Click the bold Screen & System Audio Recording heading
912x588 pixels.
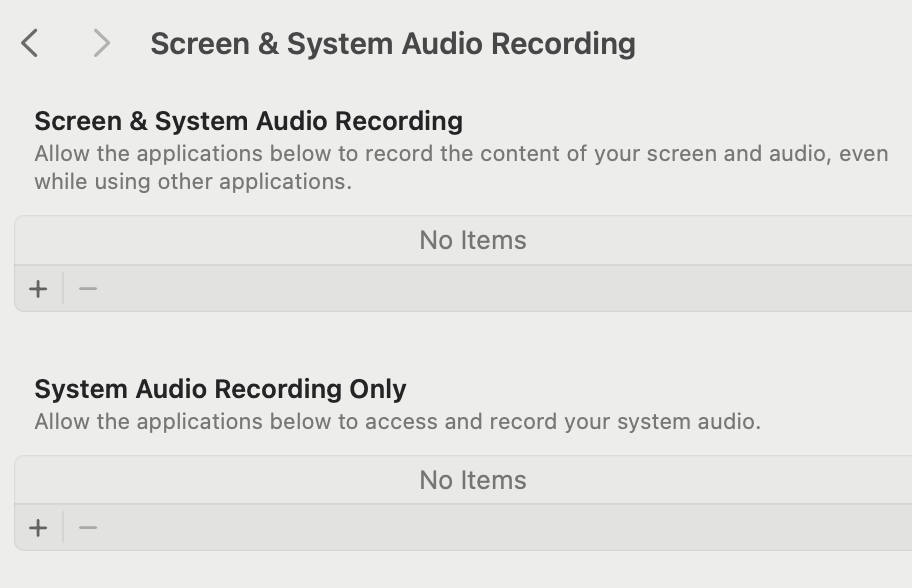[x=248, y=121]
